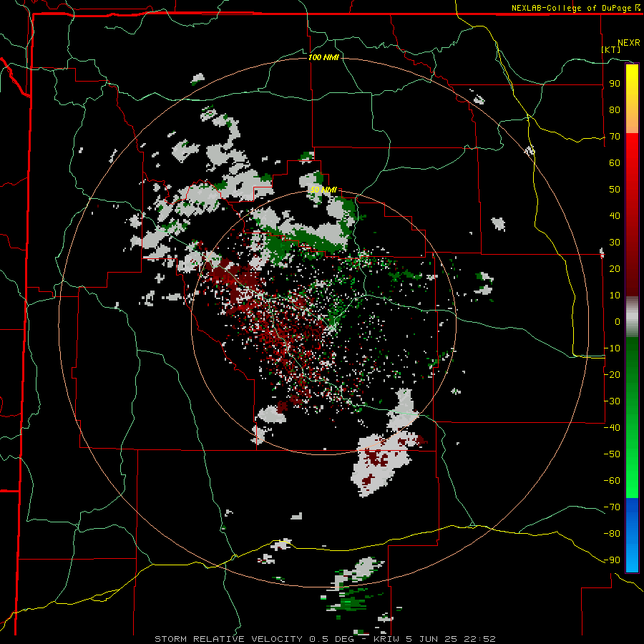The height and width of the screenshot is (644, 644).
Task: Select the positive 20 scale value
Action: click(x=615, y=269)
